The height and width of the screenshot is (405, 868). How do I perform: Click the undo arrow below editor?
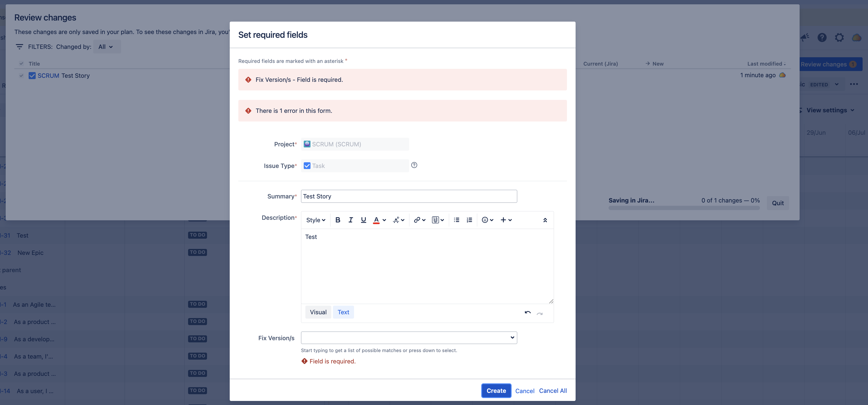click(x=527, y=312)
